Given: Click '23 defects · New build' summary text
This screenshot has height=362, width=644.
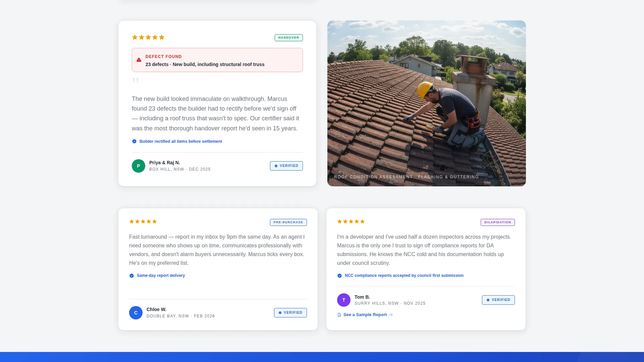Looking at the screenshot, I should point(205,64).
